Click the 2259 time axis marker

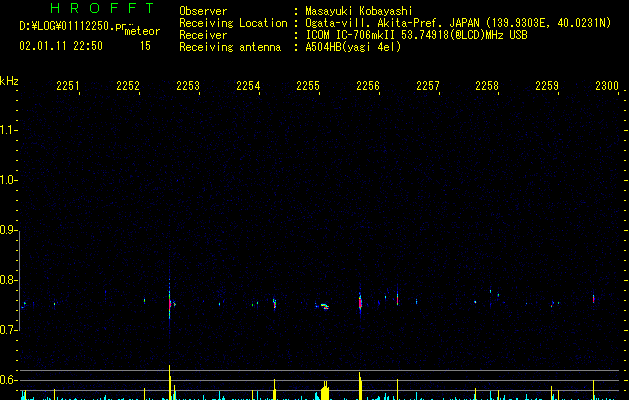click(x=547, y=85)
